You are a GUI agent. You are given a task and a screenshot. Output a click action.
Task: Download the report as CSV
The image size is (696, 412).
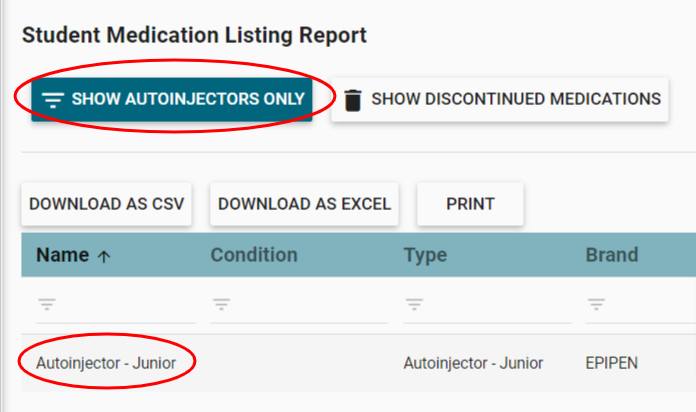(x=107, y=204)
